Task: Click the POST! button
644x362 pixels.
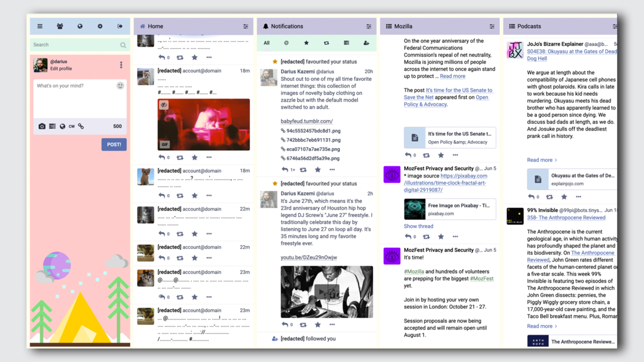Action: tap(114, 145)
